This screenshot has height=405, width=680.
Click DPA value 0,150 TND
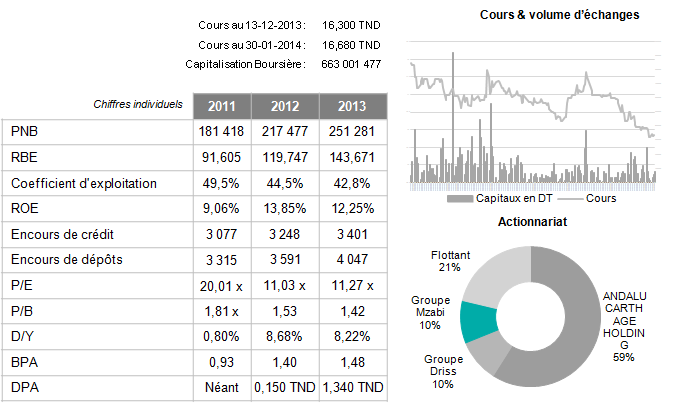pyautogui.click(x=284, y=387)
